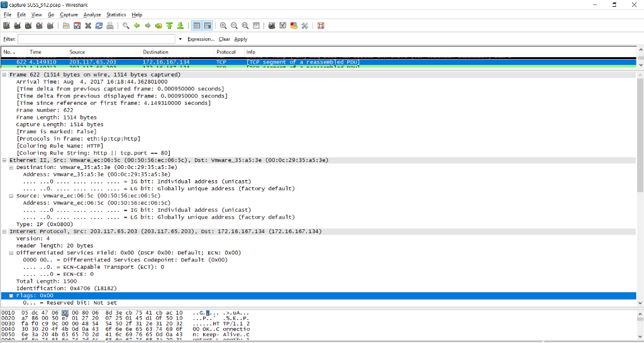Zoom out packet text icon
Viewport: 644px width, 343px height.
(234, 25)
